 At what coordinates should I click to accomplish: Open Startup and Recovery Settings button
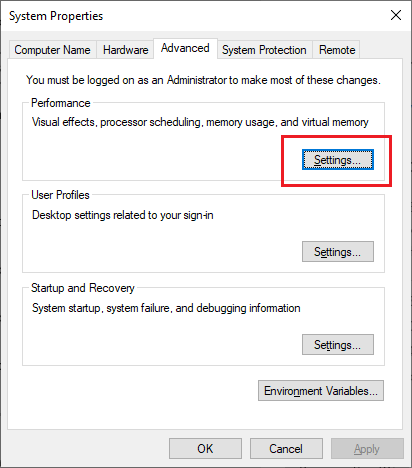pos(338,345)
